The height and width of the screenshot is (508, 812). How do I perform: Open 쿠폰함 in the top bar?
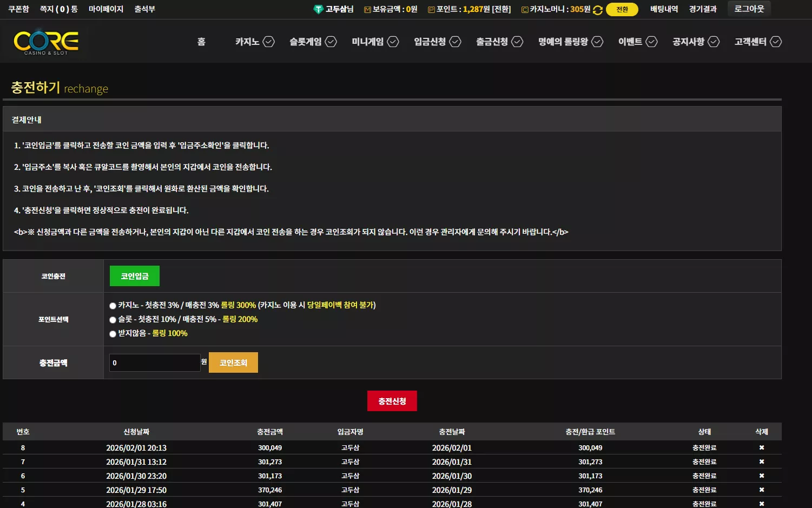18,9
